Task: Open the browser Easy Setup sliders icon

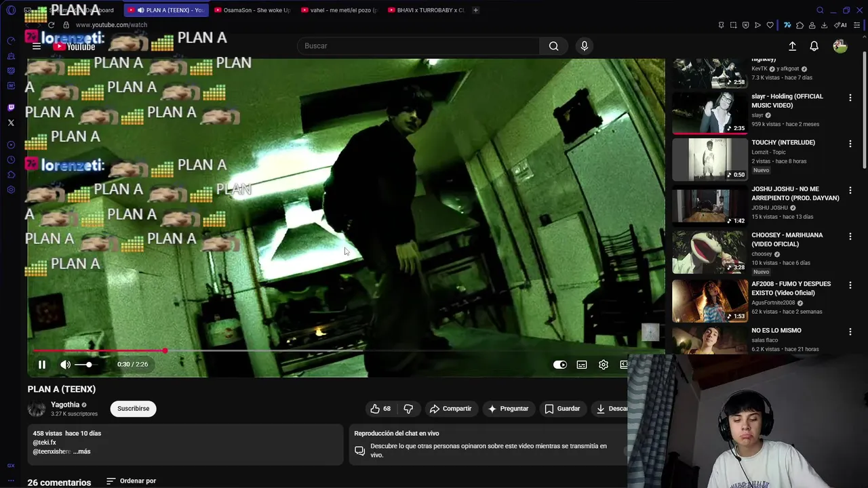Action: pos(858,25)
